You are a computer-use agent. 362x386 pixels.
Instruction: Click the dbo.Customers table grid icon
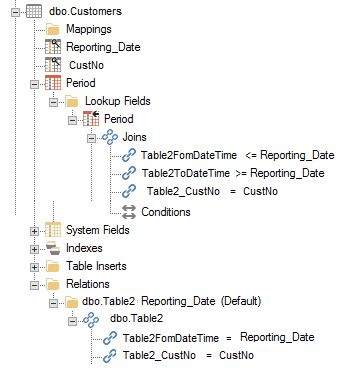34,11
